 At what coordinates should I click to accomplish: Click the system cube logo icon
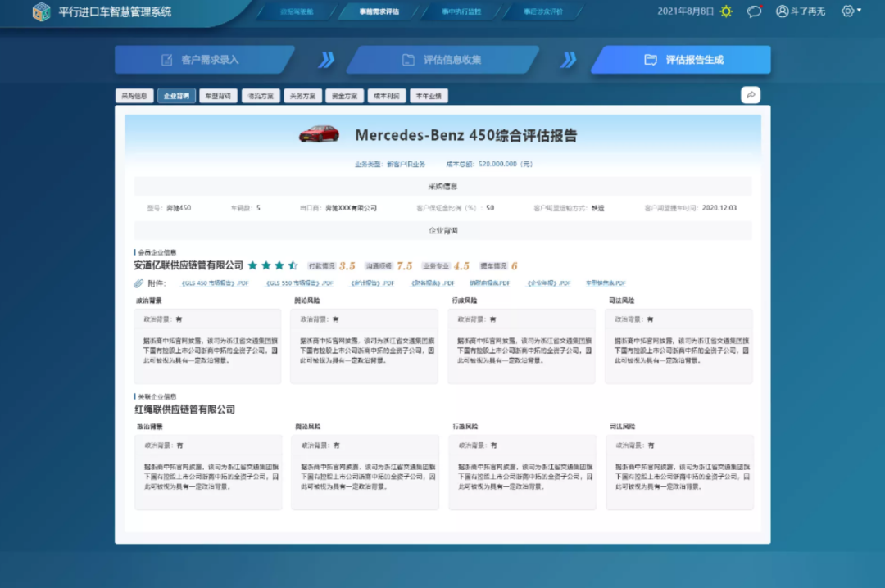pyautogui.click(x=41, y=12)
